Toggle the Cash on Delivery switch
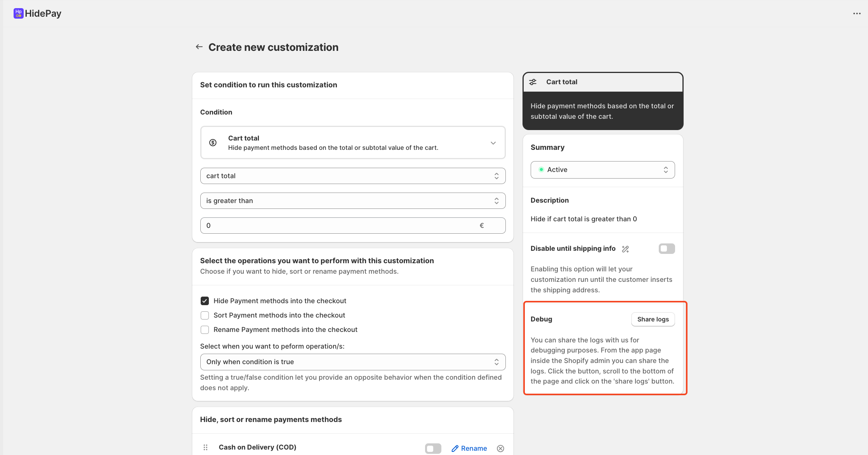This screenshot has height=455, width=868. [433, 448]
